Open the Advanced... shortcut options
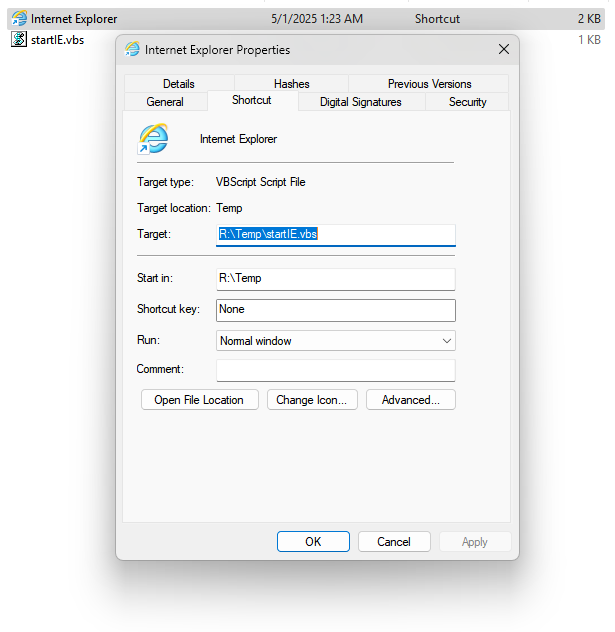Screen dimensions: 615x632 411,400
